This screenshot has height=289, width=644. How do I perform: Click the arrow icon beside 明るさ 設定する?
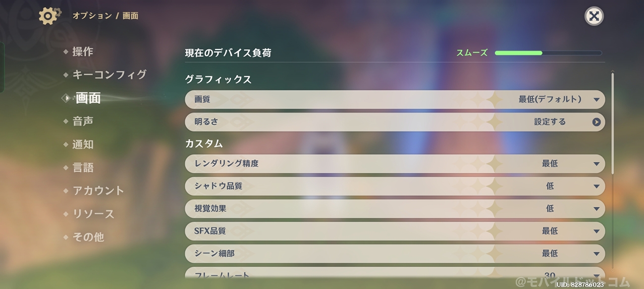(x=596, y=122)
